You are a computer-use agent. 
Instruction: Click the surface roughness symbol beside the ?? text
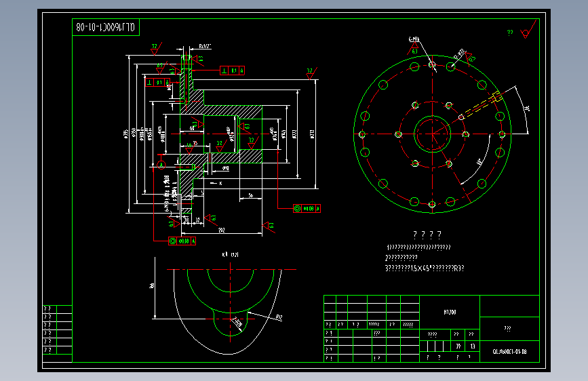point(528,31)
